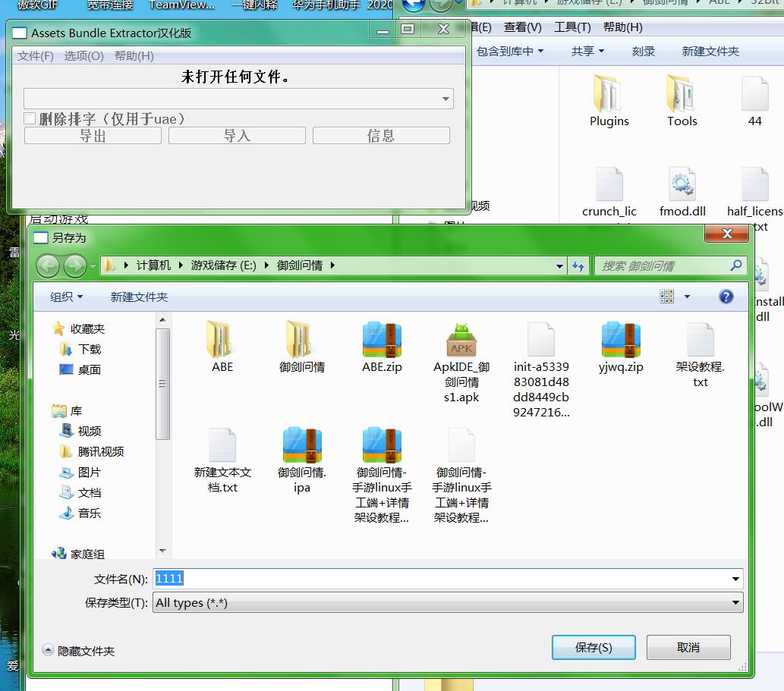
Task: Select the 御剑问情.ipa file icon
Action: pyautogui.click(x=302, y=445)
